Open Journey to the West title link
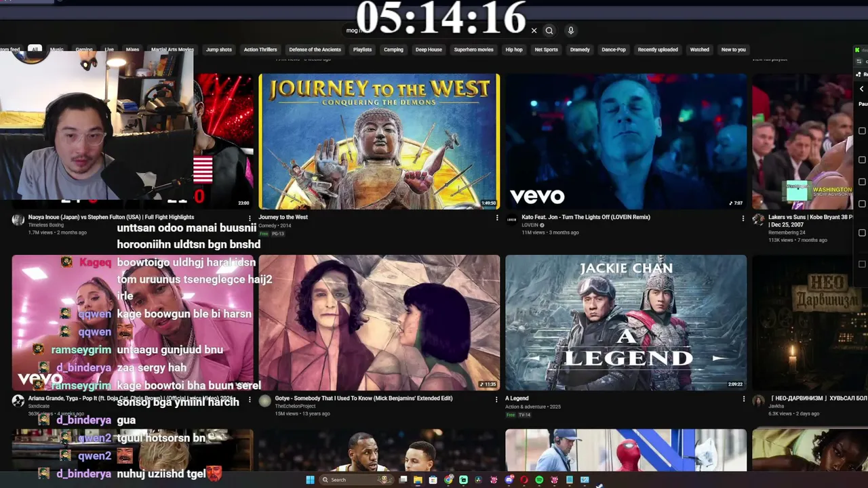 [283, 218]
